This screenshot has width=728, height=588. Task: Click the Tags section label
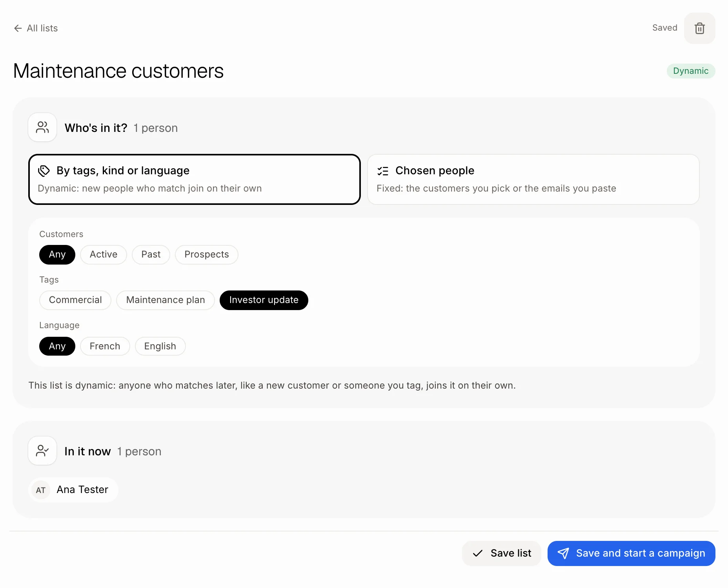coord(49,280)
